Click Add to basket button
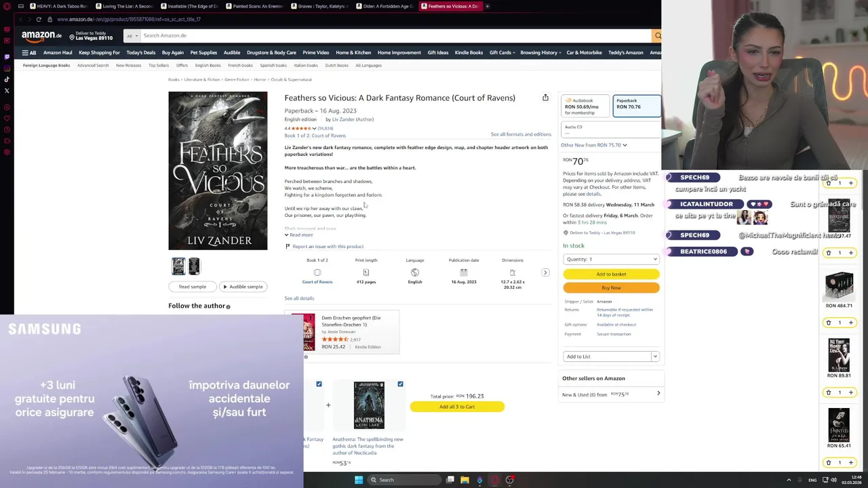868x488 pixels. [x=611, y=274]
